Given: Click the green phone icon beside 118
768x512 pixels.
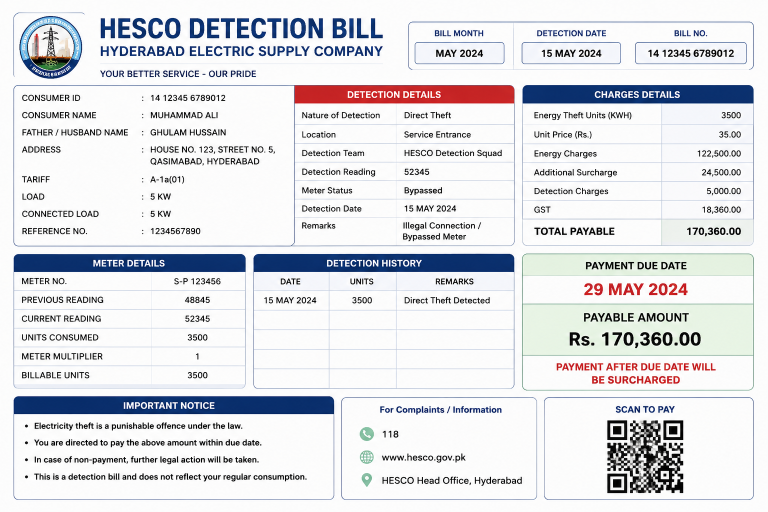Looking at the screenshot, I should (x=366, y=434).
